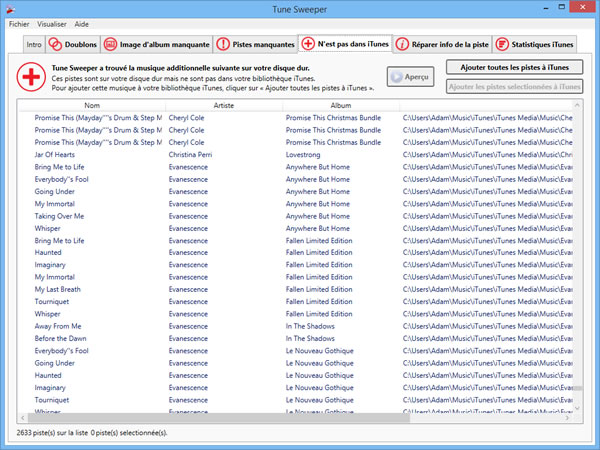The image size is (600, 450).
Task: Open the Image d'album manquante tab
Action: (x=157, y=44)
